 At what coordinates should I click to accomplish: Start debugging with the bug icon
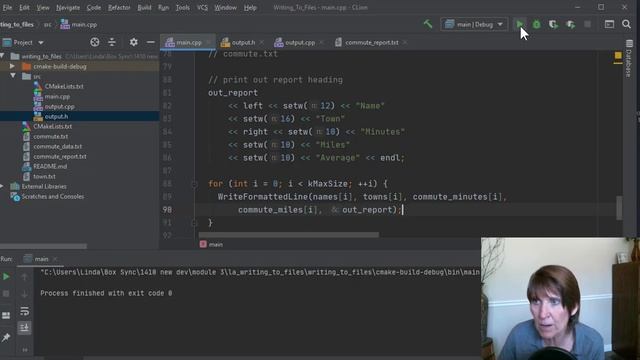pyautogui.click(x=536, y=24)
